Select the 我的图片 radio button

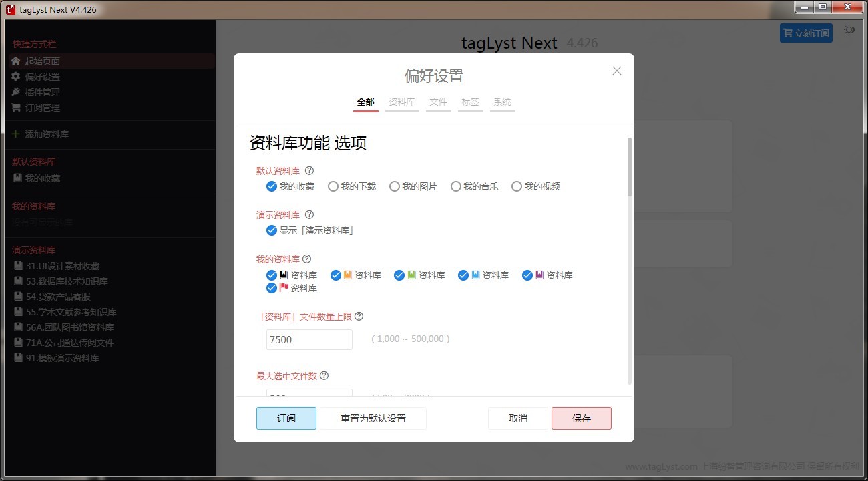(x=394, y=186)
